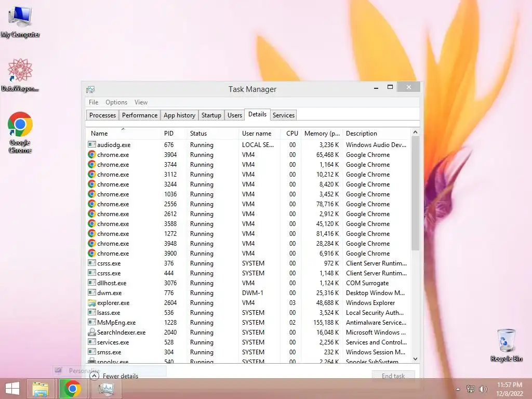Open the Options menu
The image size is (532, 399).
(x=116, y=102)
